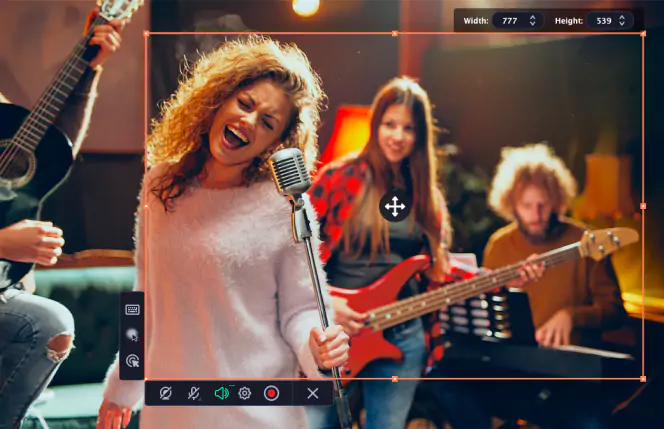Click the top-center capture frame handle
664x429 pixels.
tap(395, 33)
